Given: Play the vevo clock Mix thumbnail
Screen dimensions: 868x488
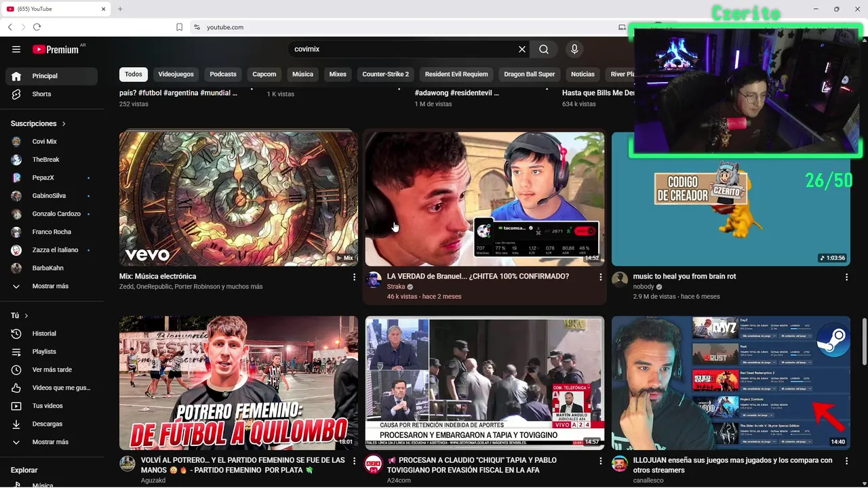Looking at the screenshot, I should tap(239, 199).
